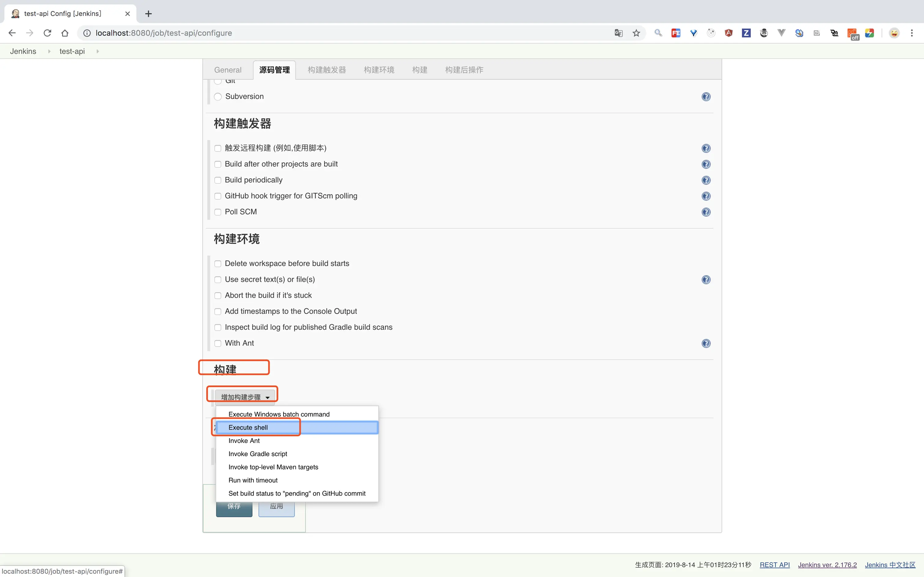Enable Poll SCM checkbox
924x577 pixels.
tap(218, 212)
